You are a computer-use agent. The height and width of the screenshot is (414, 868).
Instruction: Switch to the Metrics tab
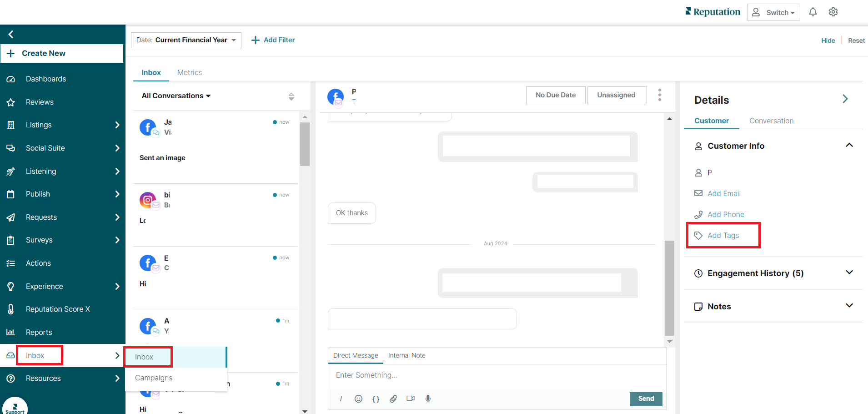pos(190,72)
